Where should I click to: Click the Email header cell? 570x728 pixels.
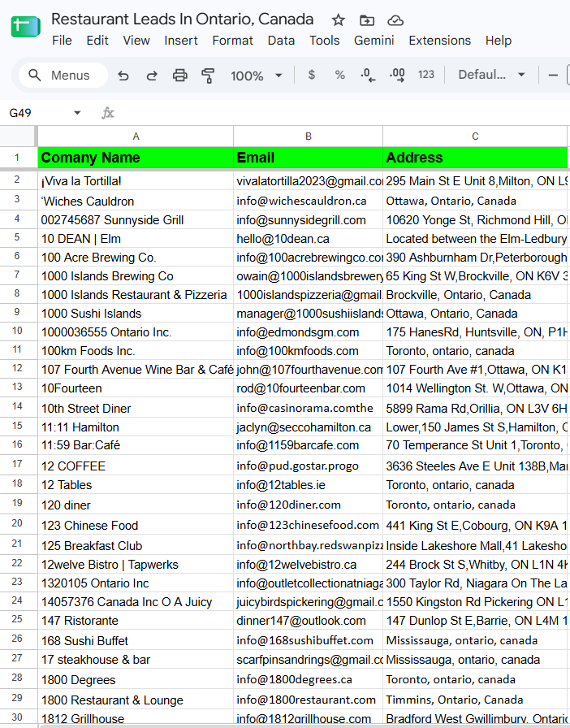pos(309,158)
